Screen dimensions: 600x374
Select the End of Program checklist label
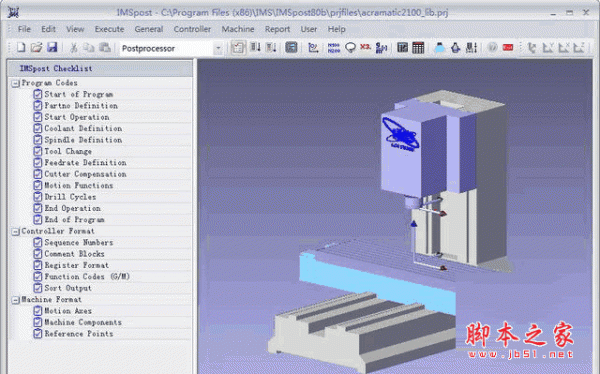coord(75,220)
